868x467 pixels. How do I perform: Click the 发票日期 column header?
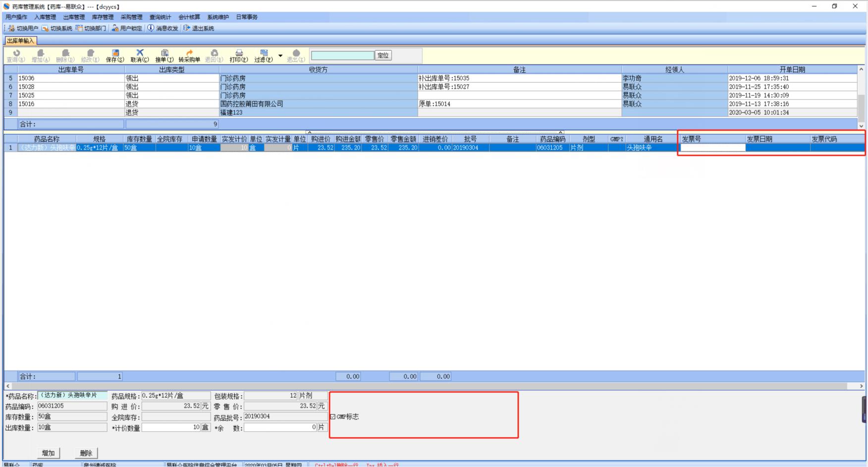coord(778,139)
